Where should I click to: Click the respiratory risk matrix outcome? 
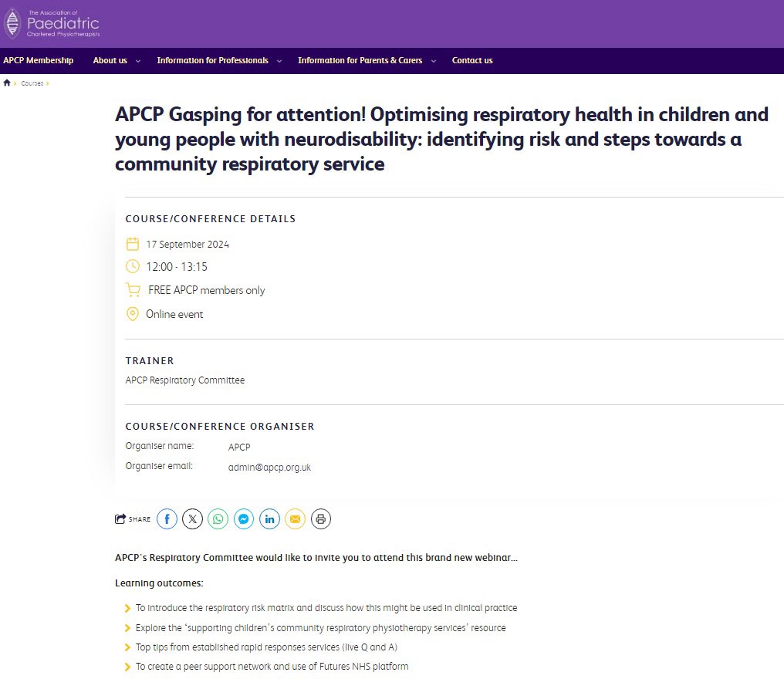326,608
